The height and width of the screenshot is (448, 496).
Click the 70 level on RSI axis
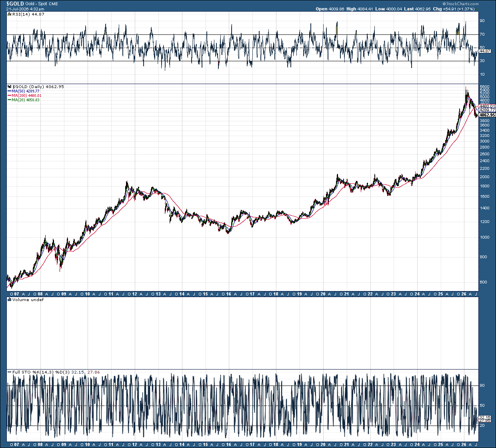point(482,35)
